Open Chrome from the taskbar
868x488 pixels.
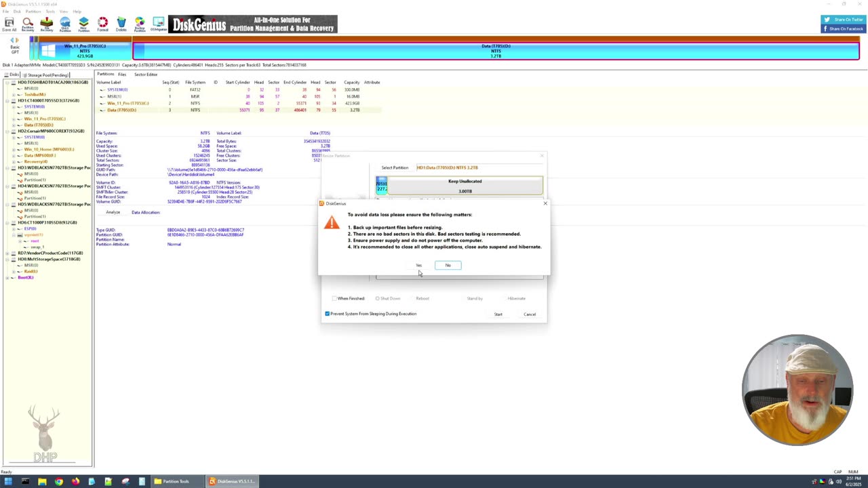tap(58, 482)
